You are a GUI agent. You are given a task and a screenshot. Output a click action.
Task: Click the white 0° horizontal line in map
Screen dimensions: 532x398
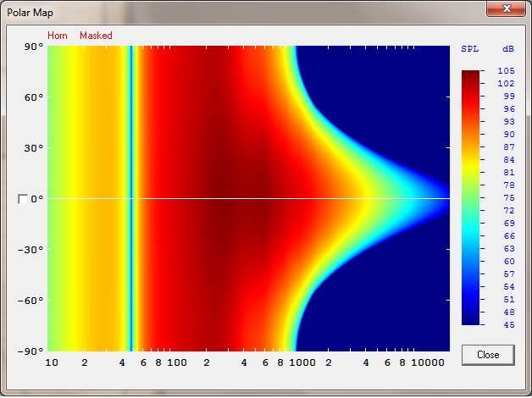249,198
